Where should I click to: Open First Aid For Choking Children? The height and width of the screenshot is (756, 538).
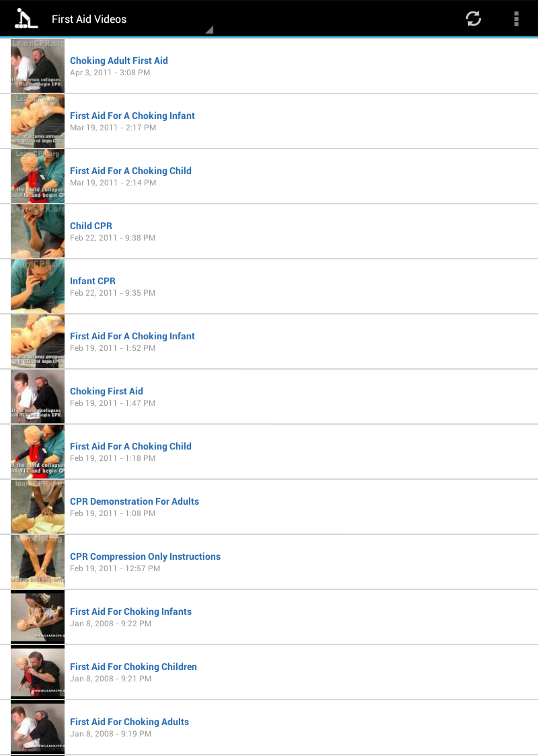click(x=269, y=672)
